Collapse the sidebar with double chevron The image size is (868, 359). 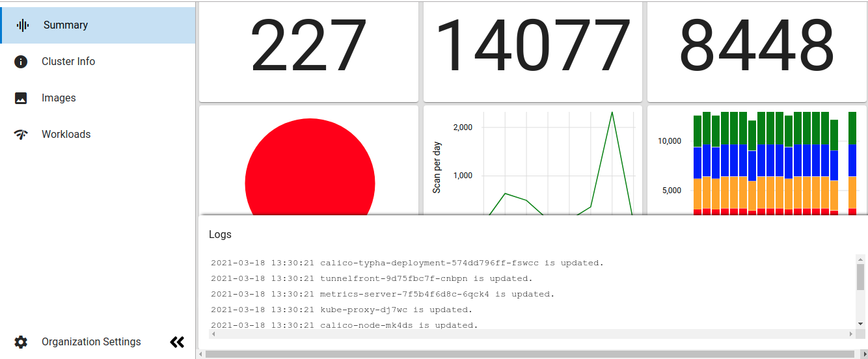coord(177,342)
